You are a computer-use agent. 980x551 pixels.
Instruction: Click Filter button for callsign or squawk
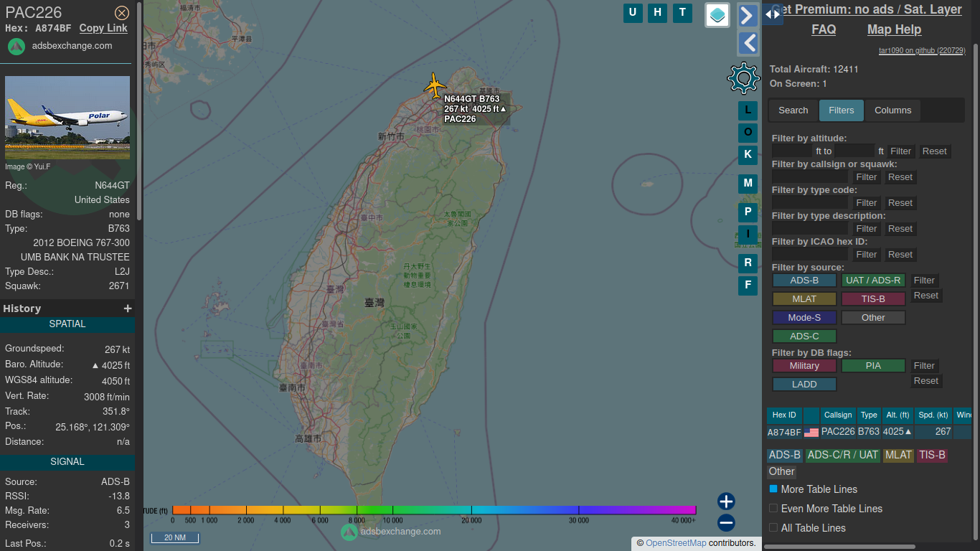(x=866, y=177)
